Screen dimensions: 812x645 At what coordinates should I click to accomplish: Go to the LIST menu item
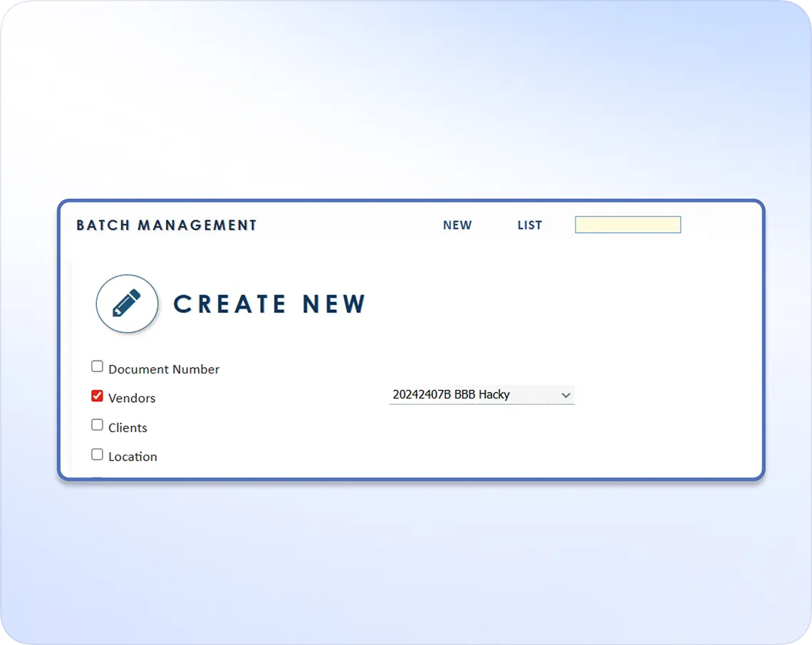coord(530,225)
